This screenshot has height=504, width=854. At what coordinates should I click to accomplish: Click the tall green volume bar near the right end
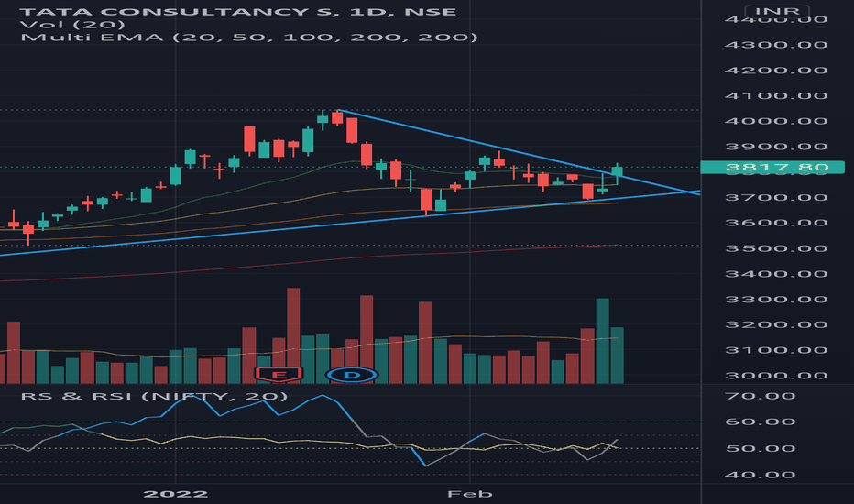(x=602, y=341)
